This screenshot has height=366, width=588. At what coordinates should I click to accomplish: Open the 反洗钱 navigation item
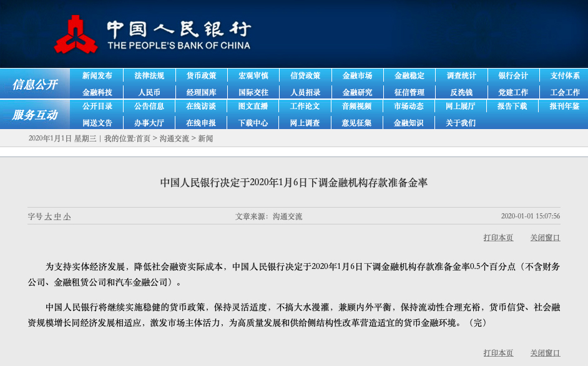461,92
